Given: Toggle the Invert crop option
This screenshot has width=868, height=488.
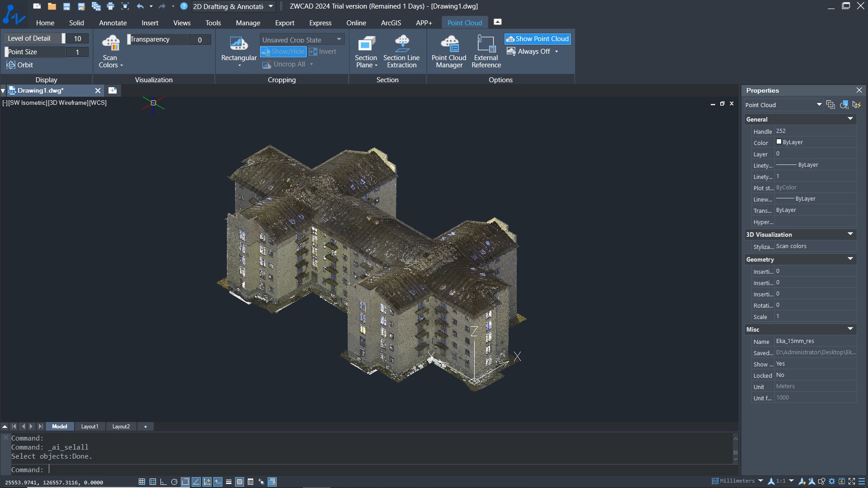Looking at the screenshot, I should [x=322, y=51].
